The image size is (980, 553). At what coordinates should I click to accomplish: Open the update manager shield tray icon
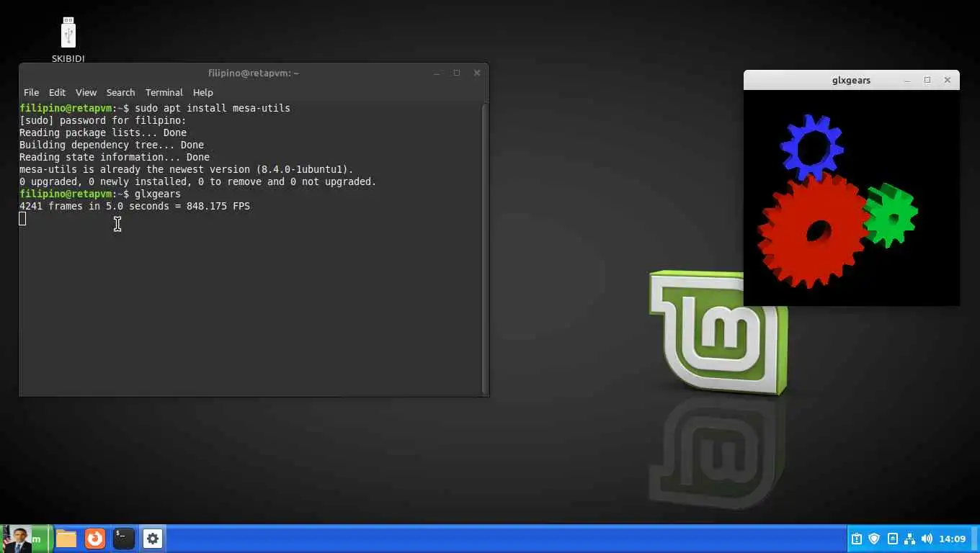click(874, 539)
